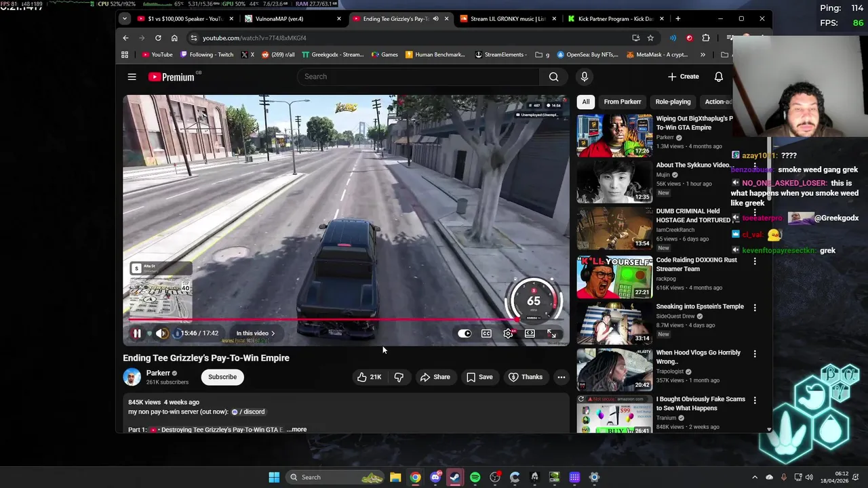Open 'Wiping Out BigXthaplug's' video thumbnail
Image resolution: width=868 pixels, height=488 pixels.
[614, 136]
